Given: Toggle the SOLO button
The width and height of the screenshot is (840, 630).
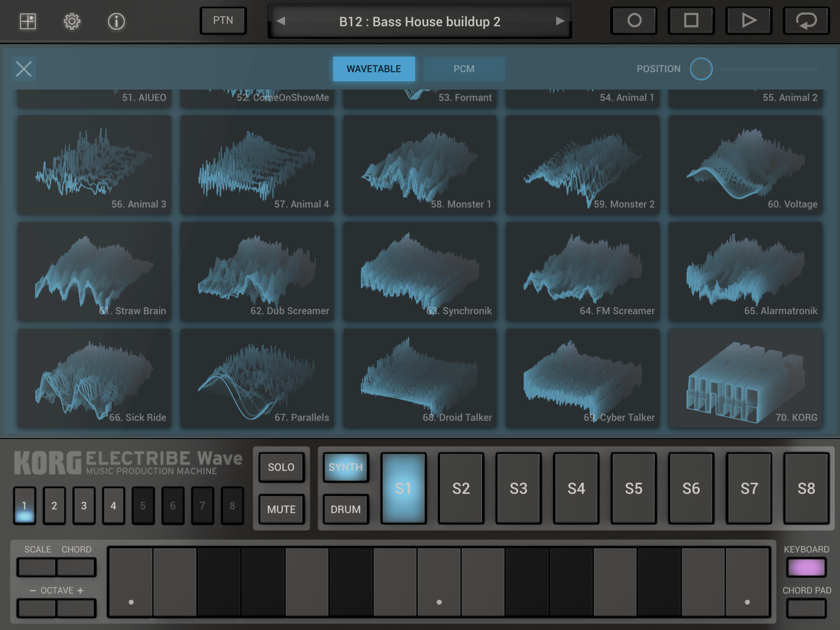Looking at the screenshot, I should pos(281,467).
